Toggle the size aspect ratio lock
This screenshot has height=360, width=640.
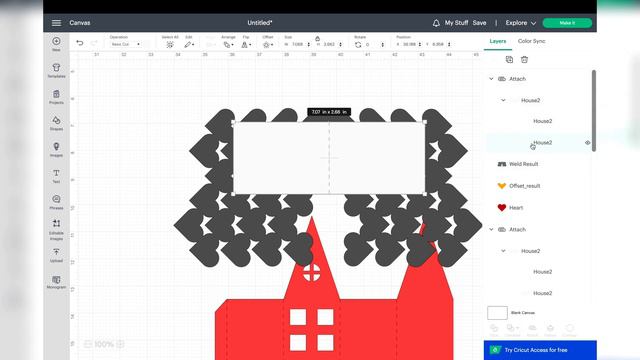coord(317,38)
